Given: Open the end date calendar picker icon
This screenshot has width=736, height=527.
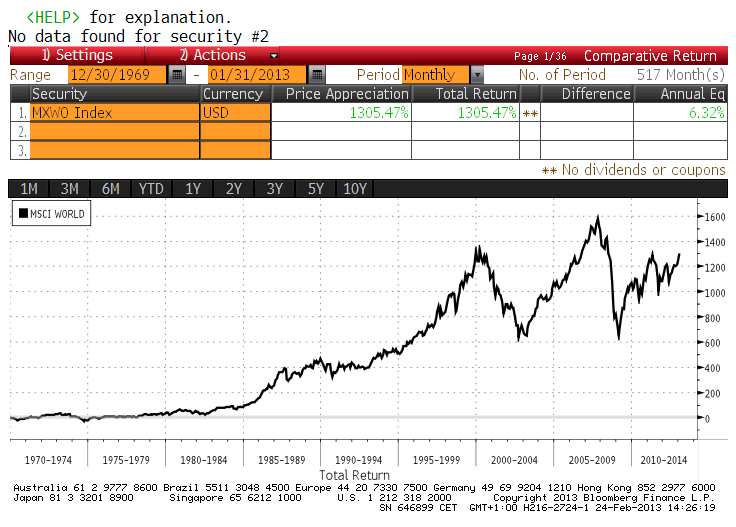Looking at the screenshot, I should pyautogui.click(x=317, y=75).
